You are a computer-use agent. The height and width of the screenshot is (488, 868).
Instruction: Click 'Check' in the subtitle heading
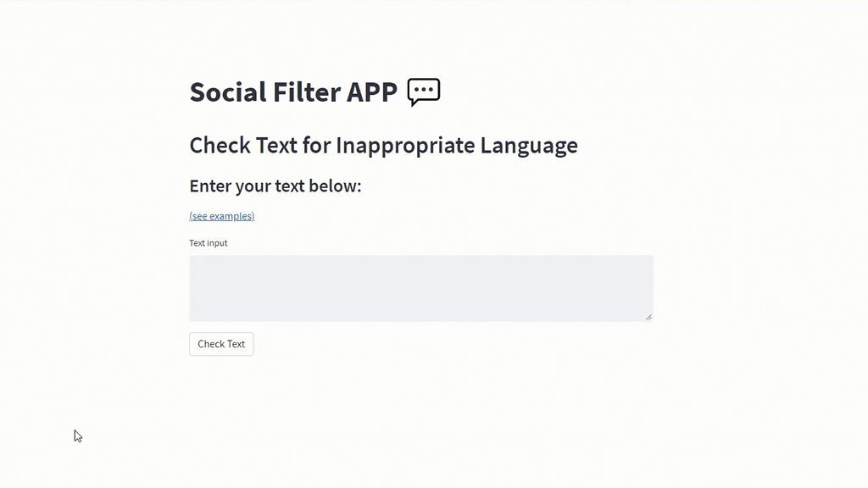click(220, 146)
